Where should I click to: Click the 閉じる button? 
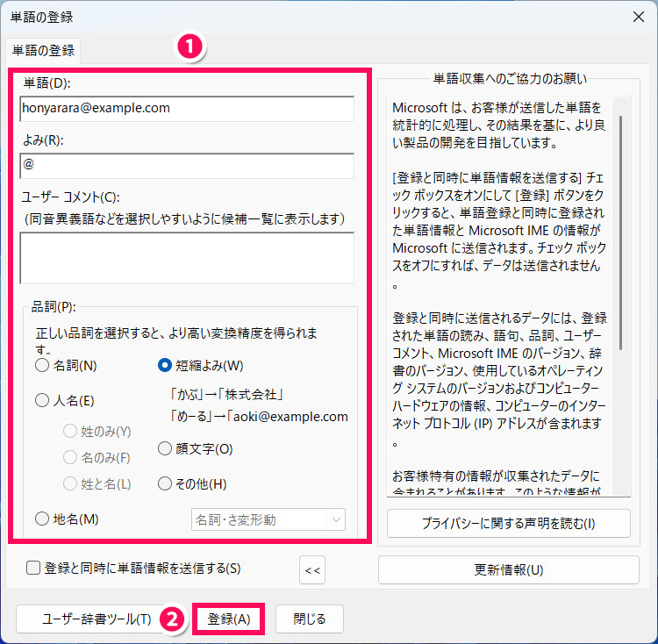tap(310, 619)
